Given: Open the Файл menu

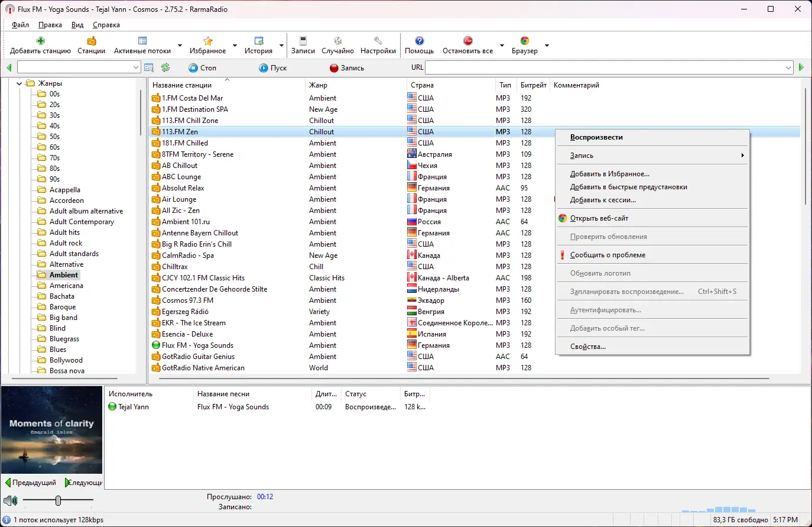Looking at the screenshot, I should (20, 25).
